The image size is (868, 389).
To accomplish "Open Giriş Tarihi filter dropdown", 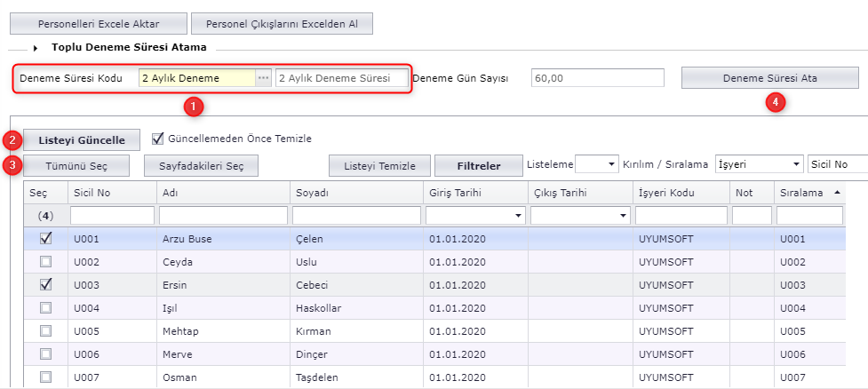I will [x=518, y=216].
